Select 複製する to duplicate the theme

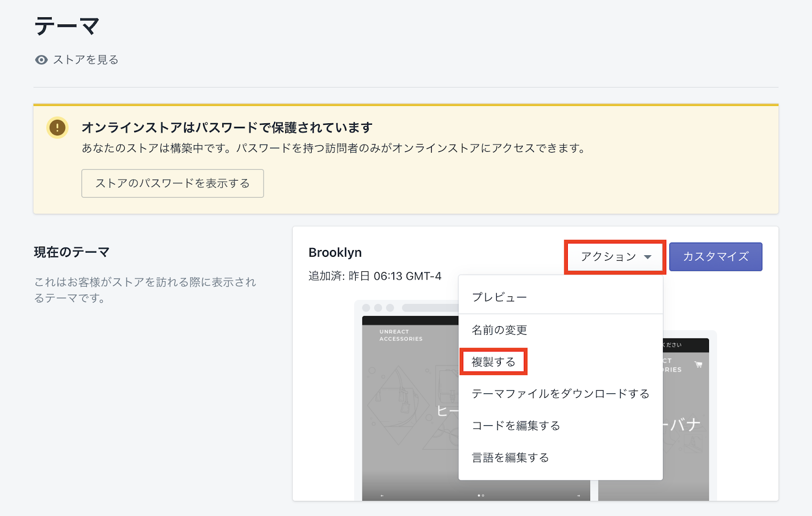(493, 362)
